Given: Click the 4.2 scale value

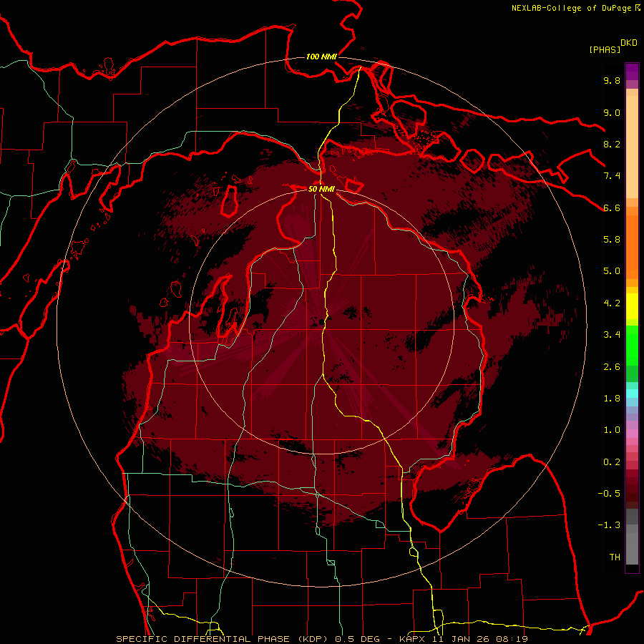Looking at the screenshot, I should click(x=612, y=303).
